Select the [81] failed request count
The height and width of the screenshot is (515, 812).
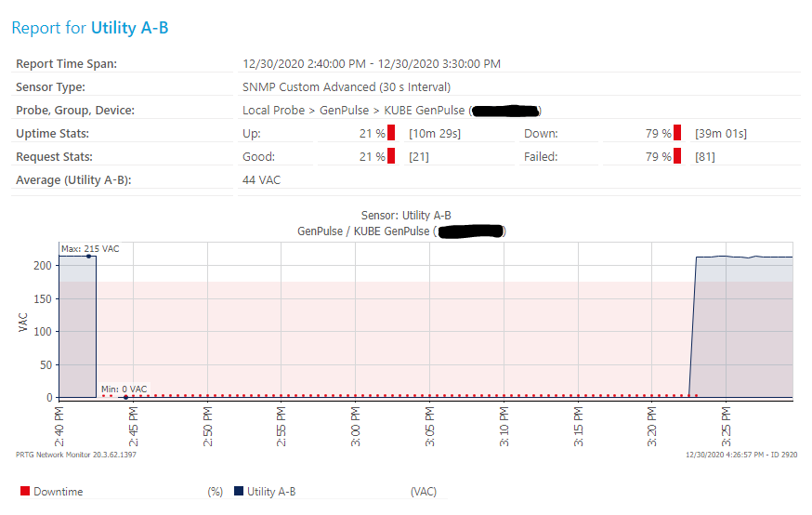pos(705,157)
